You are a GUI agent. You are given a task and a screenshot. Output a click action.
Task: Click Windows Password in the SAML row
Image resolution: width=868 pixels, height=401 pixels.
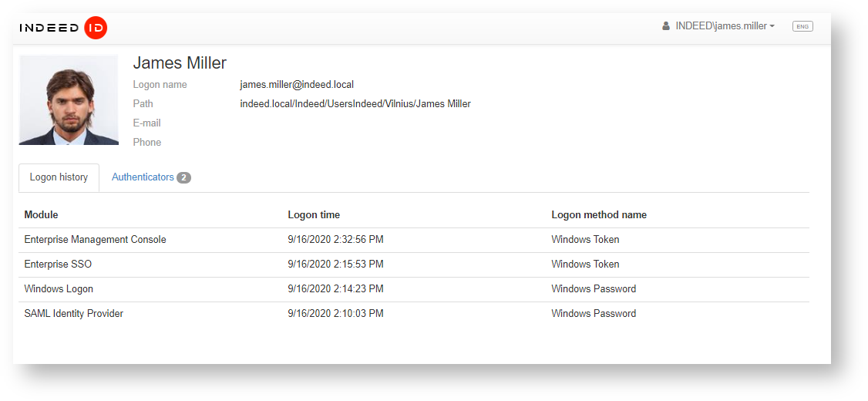[594, 314]
